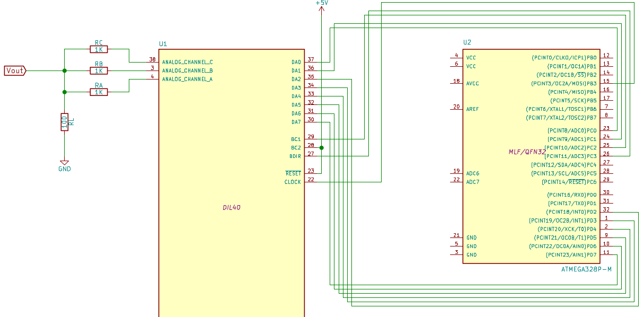
Task: Select the U1 reference designator
Action: pyautogui.click(x=163, y=43)
